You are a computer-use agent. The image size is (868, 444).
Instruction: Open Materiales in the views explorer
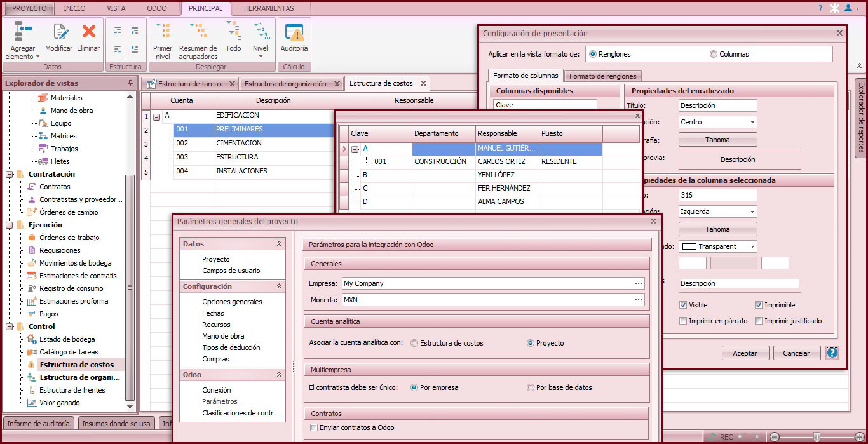67,98
